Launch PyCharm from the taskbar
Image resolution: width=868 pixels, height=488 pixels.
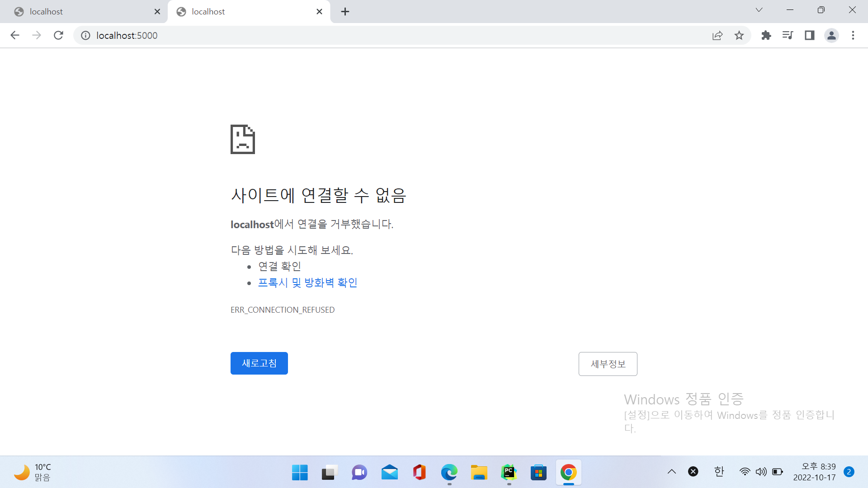coord(509,473)
